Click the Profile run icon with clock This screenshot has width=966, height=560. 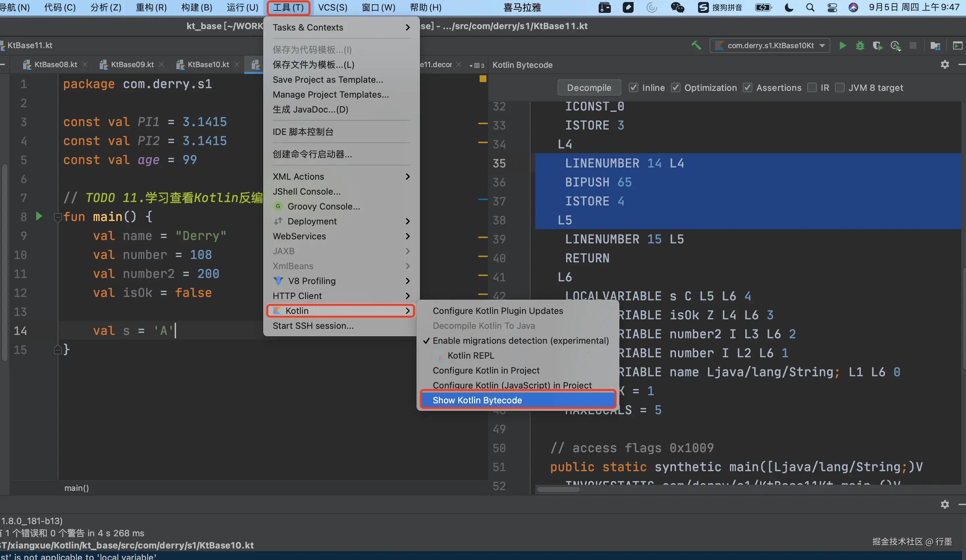click(895, 45)
